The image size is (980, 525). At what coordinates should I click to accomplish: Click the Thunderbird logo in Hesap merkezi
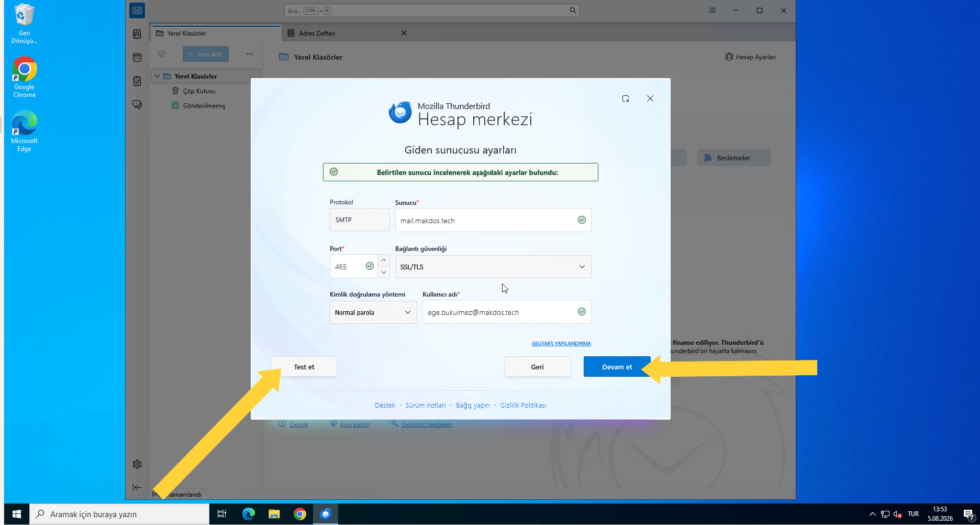(x=400, y=113)
